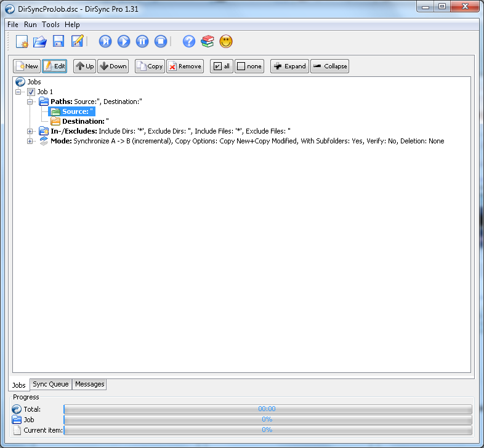Click the New job button
Viewport: 484px width, 448px height.
[x=27, y=66]
